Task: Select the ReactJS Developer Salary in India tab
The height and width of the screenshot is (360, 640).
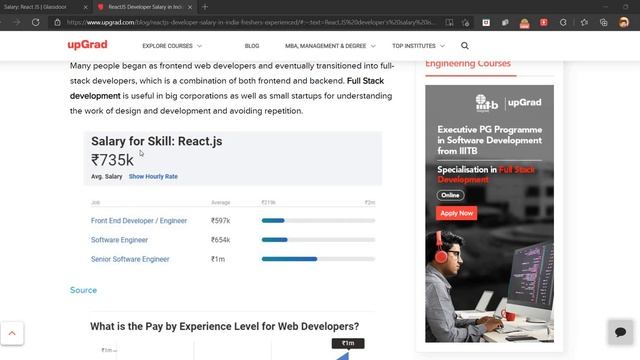Action: point(145,7)
